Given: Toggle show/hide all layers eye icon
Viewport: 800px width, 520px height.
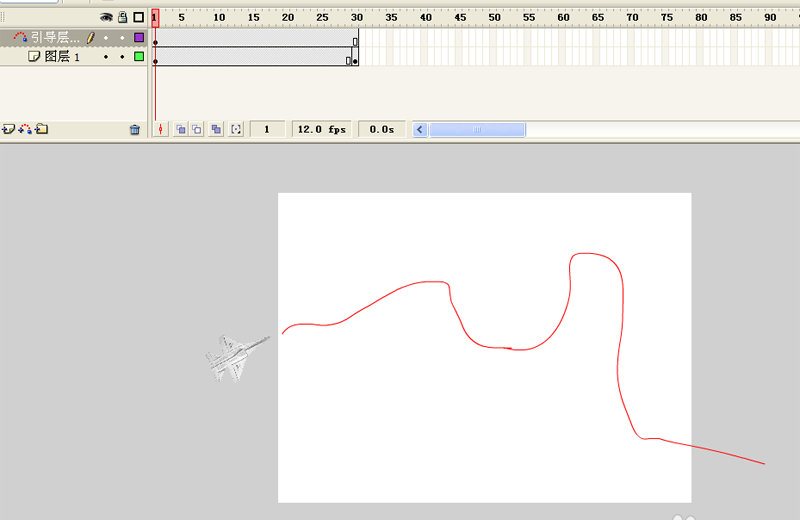Looking at the screenshot, I should click(x=106, y=17).
